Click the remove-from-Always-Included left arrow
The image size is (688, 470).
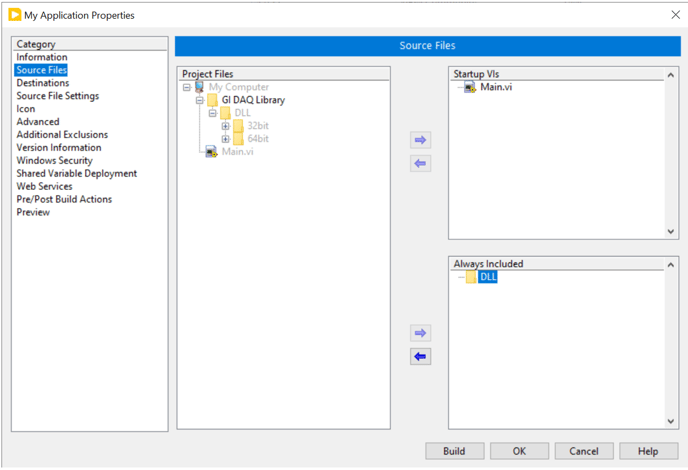pos(421,357)
